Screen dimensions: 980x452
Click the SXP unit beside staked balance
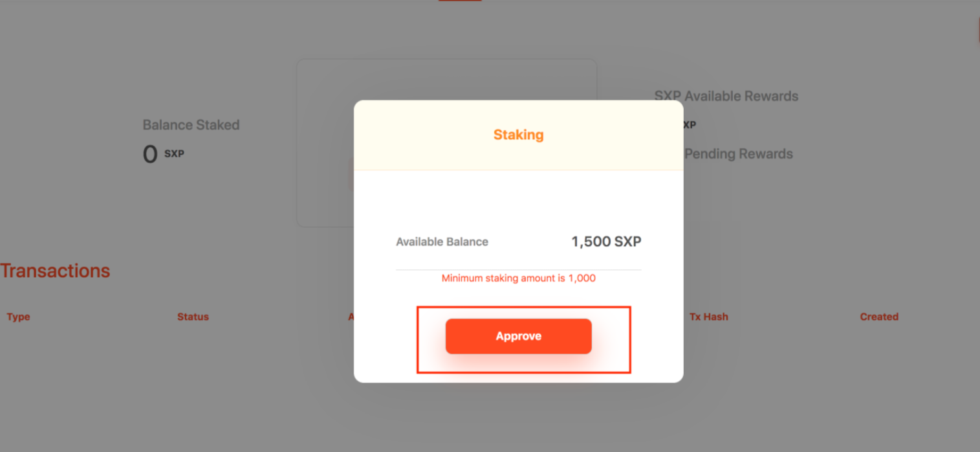pyautogui.click(x=174, y=154)
